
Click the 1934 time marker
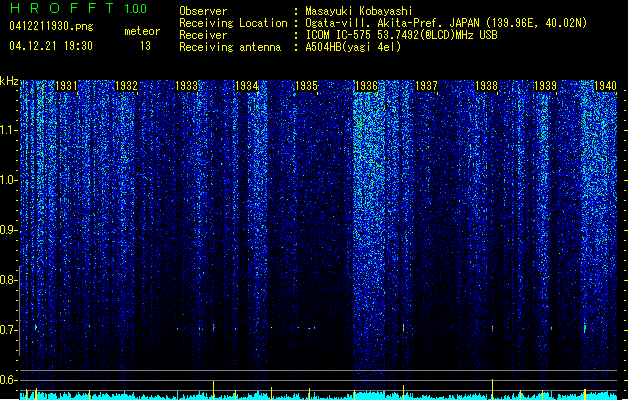point(246,86)
